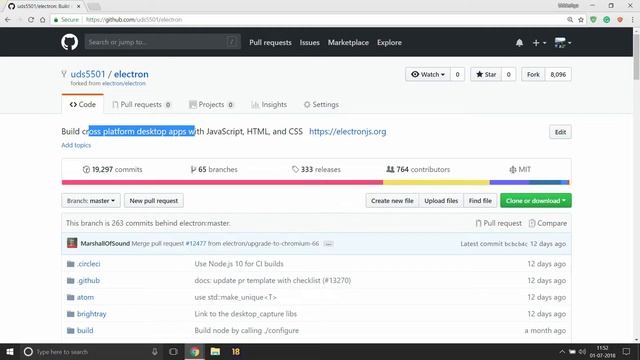Click the address bar zoom icon
This screenshot has height=360, width=640.
570,20
